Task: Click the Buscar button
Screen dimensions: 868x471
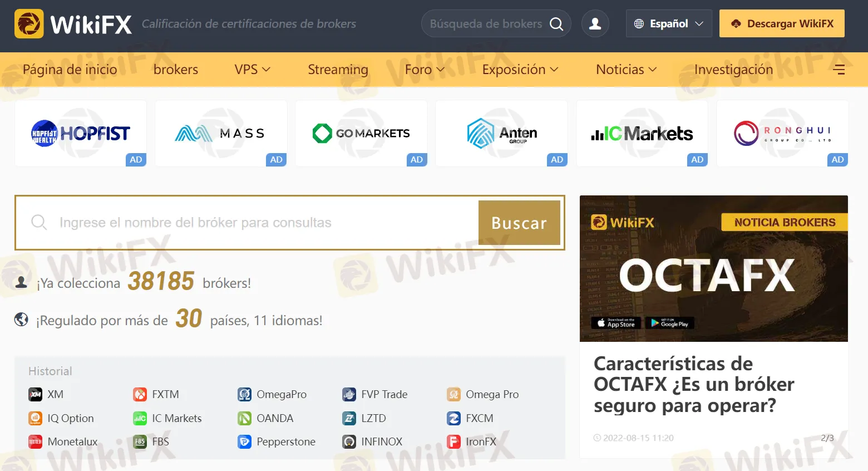Action: (x=519, y=222)
